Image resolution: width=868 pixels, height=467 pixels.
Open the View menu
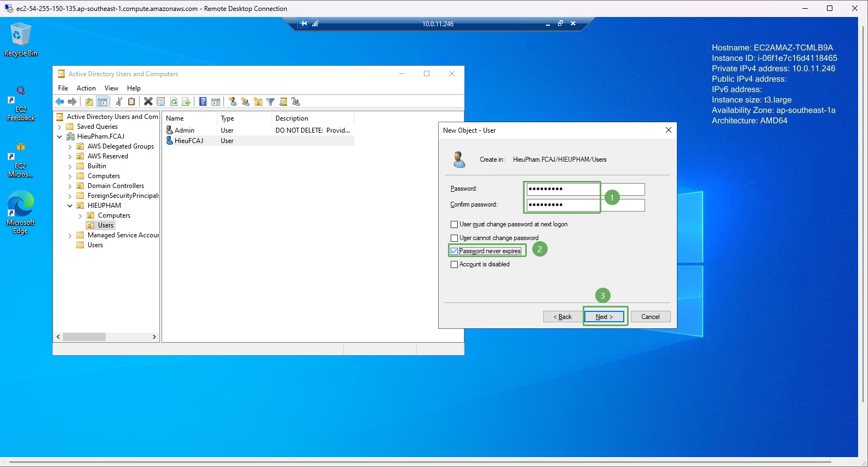pyautogui.click(x=111, y=88)
